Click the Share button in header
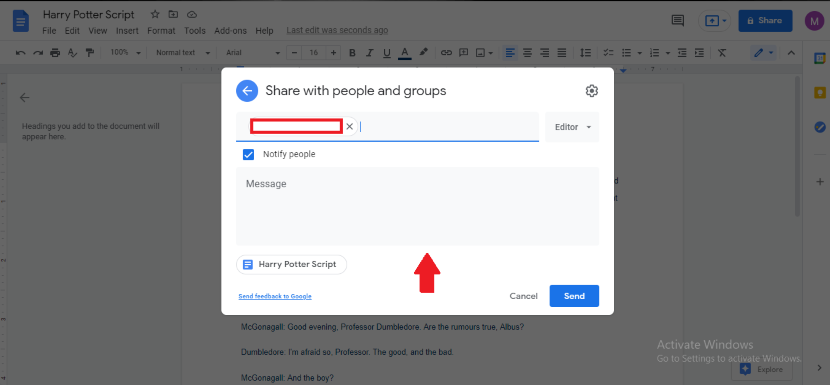 click(765, 21)
